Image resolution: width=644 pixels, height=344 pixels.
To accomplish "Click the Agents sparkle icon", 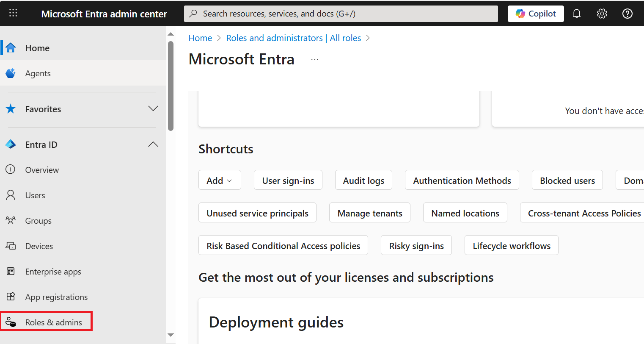I will 11,73.
